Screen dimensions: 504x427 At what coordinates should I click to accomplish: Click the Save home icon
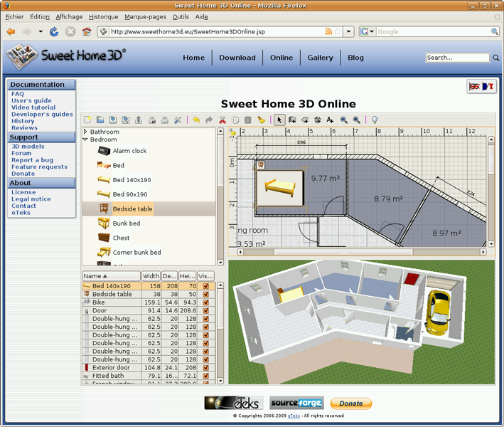(113, 120)
